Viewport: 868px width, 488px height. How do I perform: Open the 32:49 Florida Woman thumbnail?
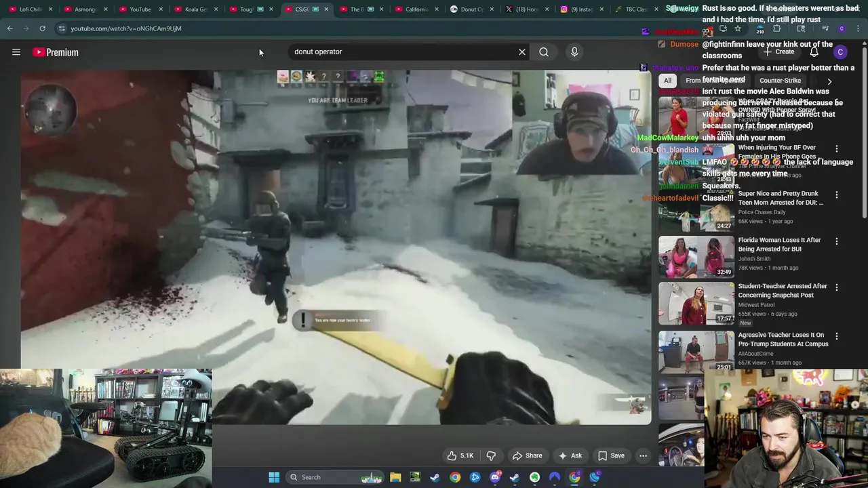(696, 256)
